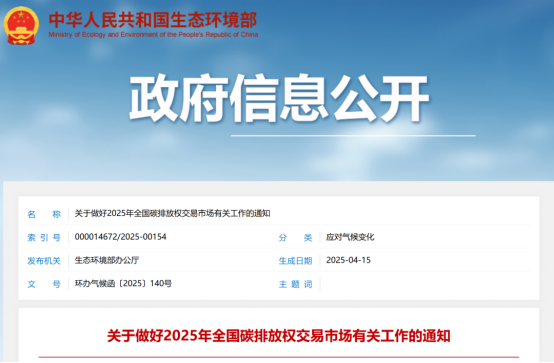Select the 生成日期 field label
Image resolution: width=554 pixels, height=363 pixels.
click(295, 261)
